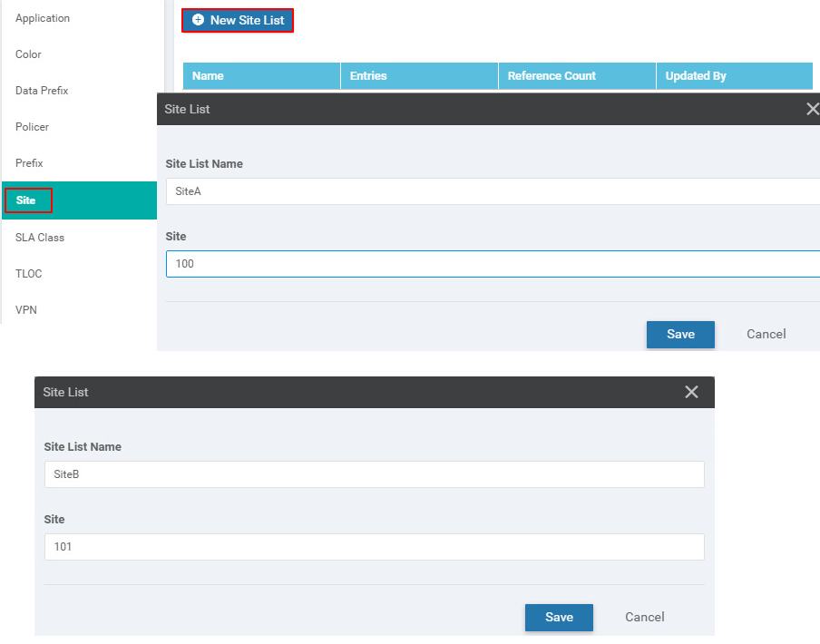Edit the Site List Name field containing SiteA
The image size is (820, 644).
point(493,191)
